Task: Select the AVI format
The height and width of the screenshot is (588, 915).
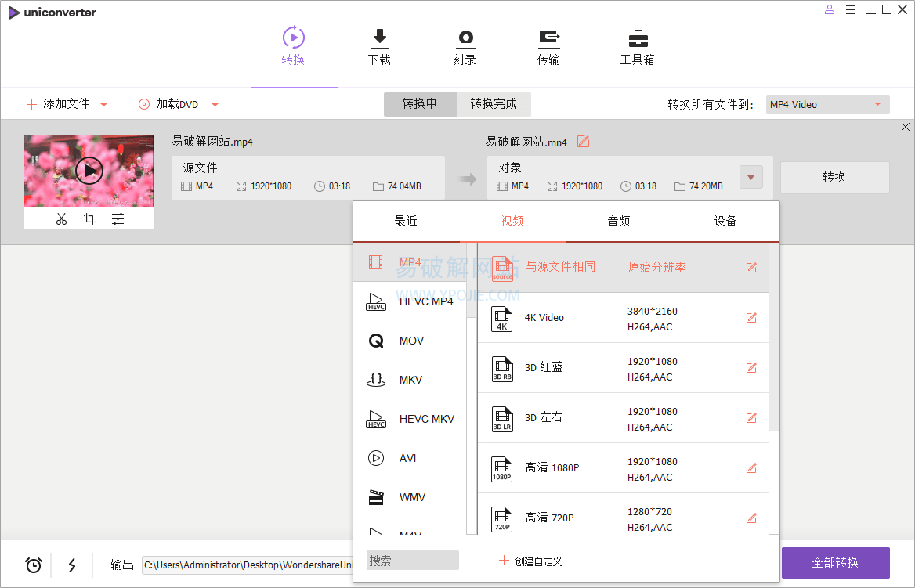Action: 410,458
